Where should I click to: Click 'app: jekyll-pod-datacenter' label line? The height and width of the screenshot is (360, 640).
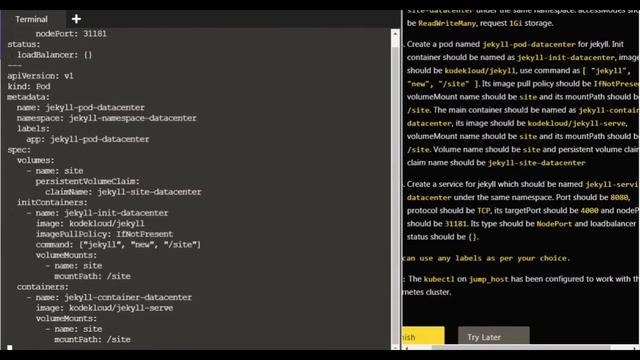[x=88, y=139]
